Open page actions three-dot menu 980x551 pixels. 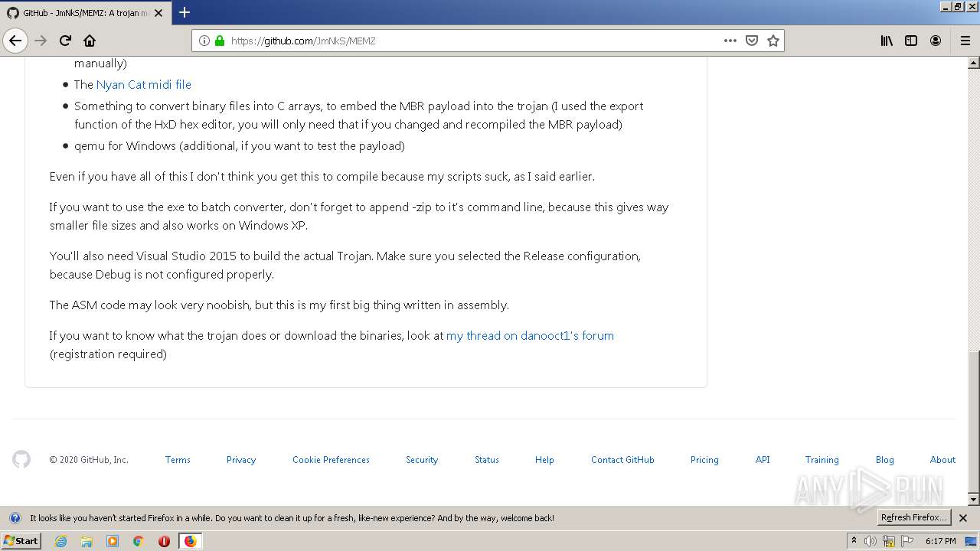coord(730,41)
